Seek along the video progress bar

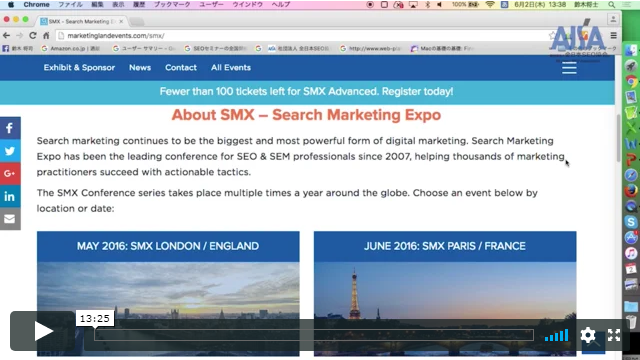coord(313,335)
